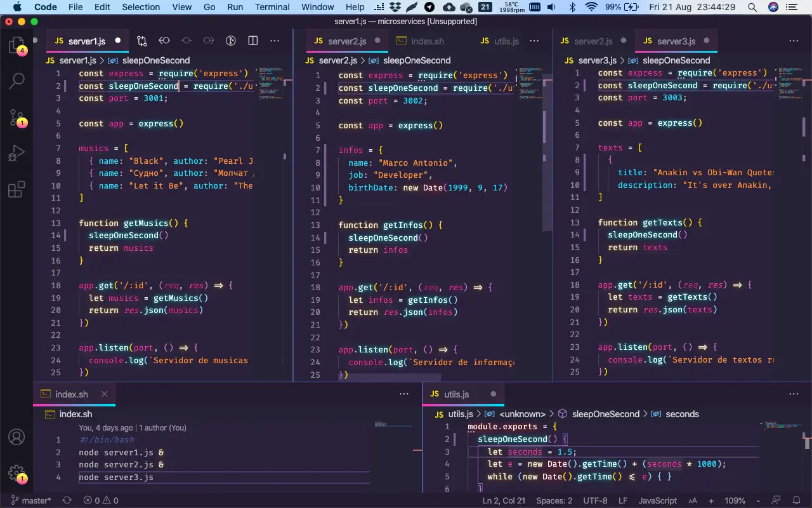Viewport: 812px width, 508px height.
Task: Open the Search view in activity bar
Action: click(x=16, y=81)
